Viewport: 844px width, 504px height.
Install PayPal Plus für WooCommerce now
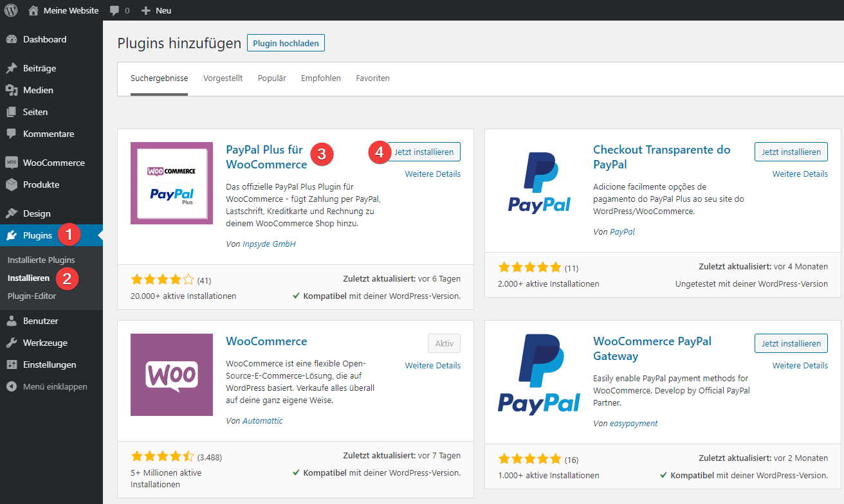[x=424, y=152]
